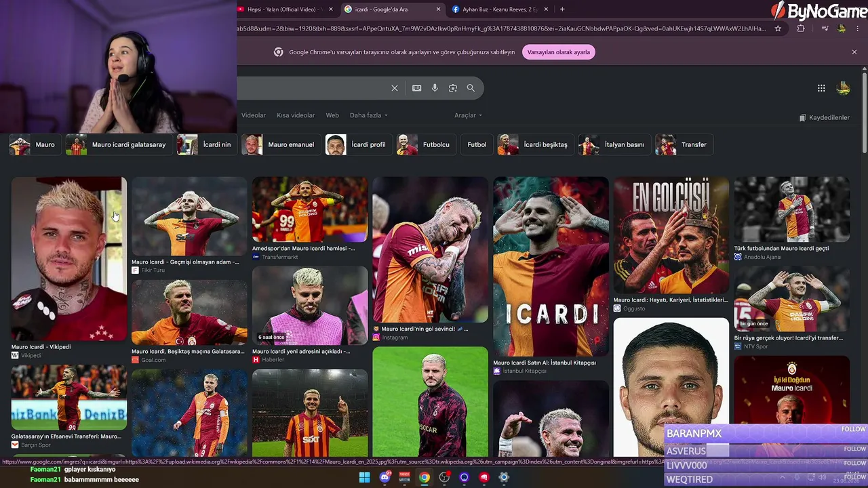Open the ICARDI poster İstanbul Kitapçısı image
This screenshot has width=868, height=488.
(551, 266)
